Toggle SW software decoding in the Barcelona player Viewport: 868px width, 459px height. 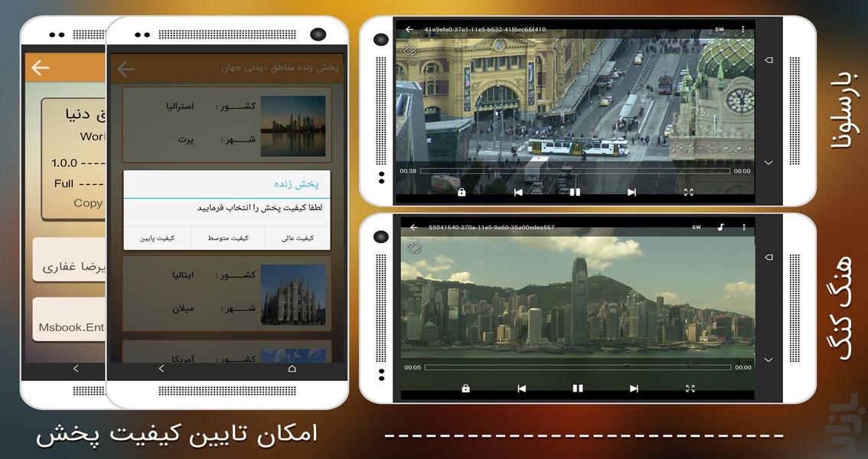(x=718, y=28)
